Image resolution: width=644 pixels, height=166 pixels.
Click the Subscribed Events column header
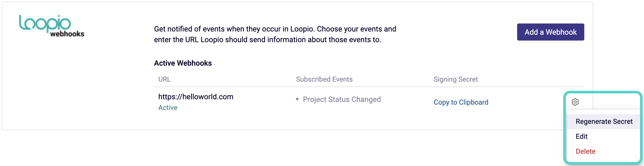click(x=324, y=79)
